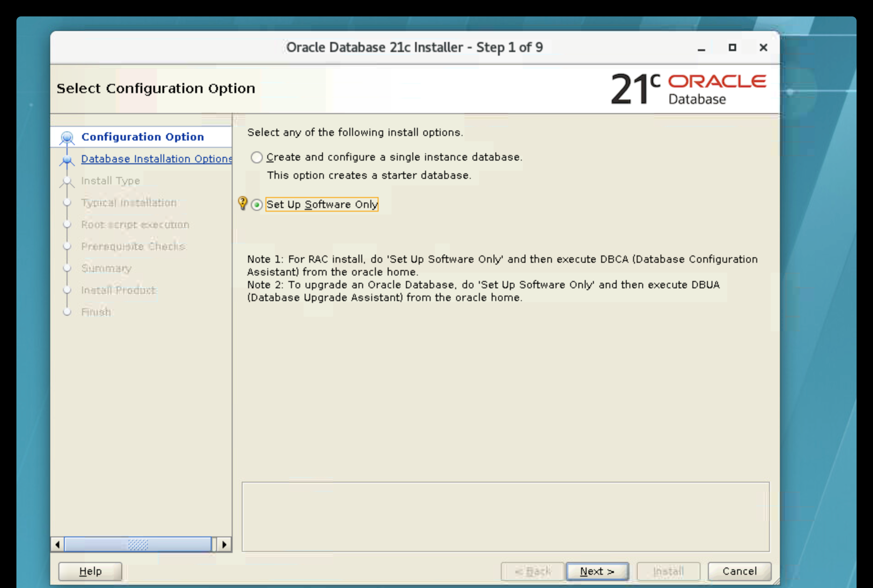Click the empty message text area
The image size is (873, 588).
tap(505, 517)
